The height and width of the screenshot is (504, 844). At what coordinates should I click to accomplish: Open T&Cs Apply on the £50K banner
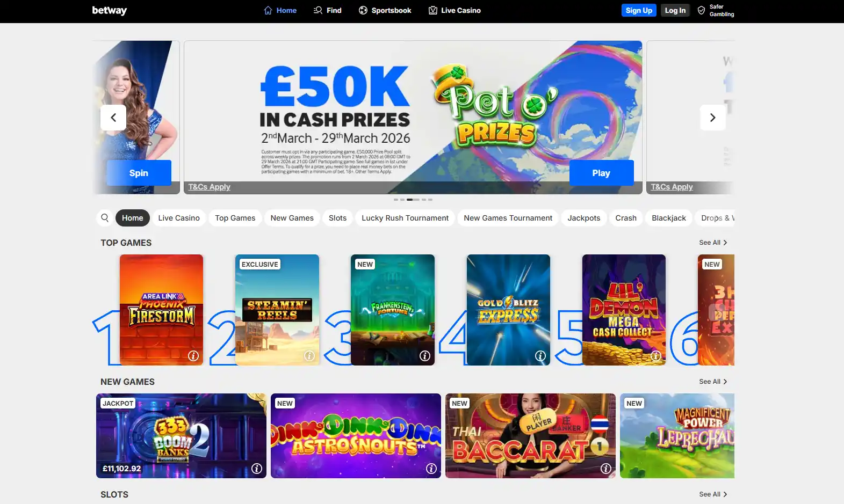pyautogui.click(x=210, y=187)
